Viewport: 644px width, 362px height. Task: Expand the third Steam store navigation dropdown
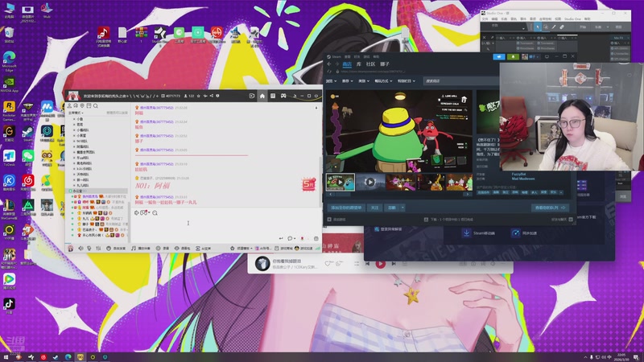(x=364, y=81)
